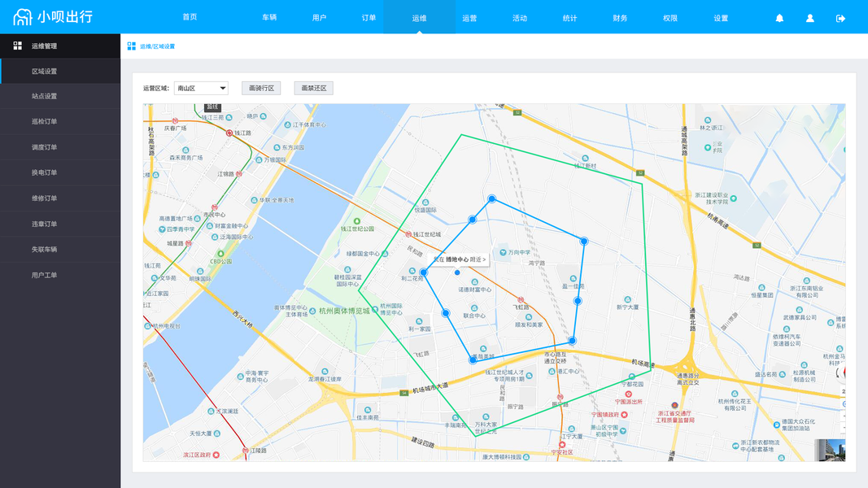Click the 钱江世纪公园 park marker

(x=357, y=221)
